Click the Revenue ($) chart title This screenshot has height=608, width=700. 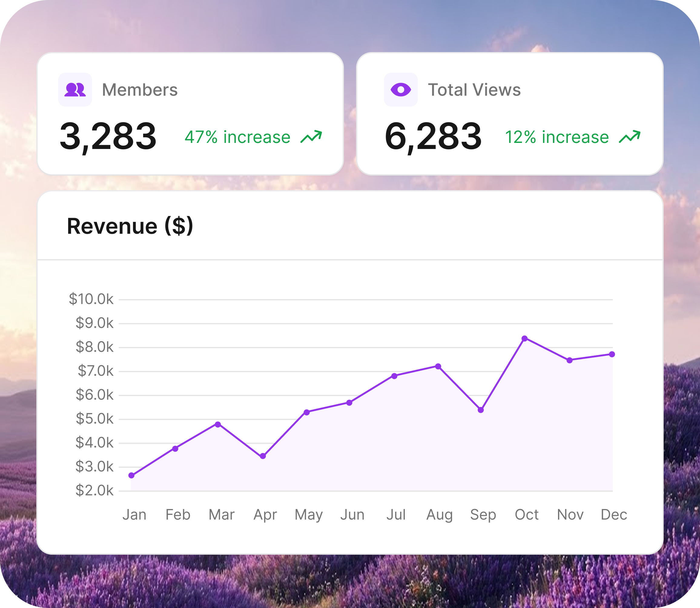[130, 226]
